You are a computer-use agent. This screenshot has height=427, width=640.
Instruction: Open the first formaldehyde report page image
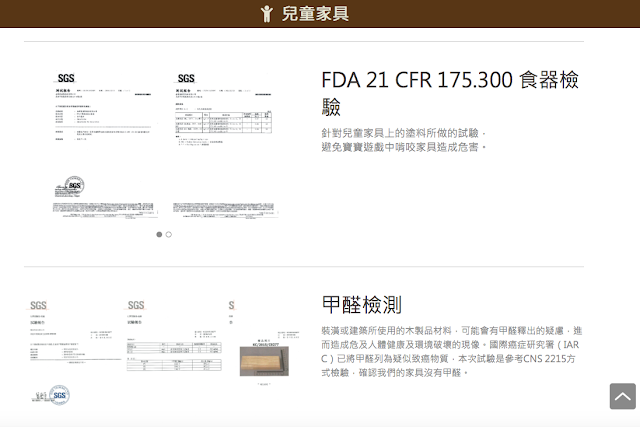(72, 350)
